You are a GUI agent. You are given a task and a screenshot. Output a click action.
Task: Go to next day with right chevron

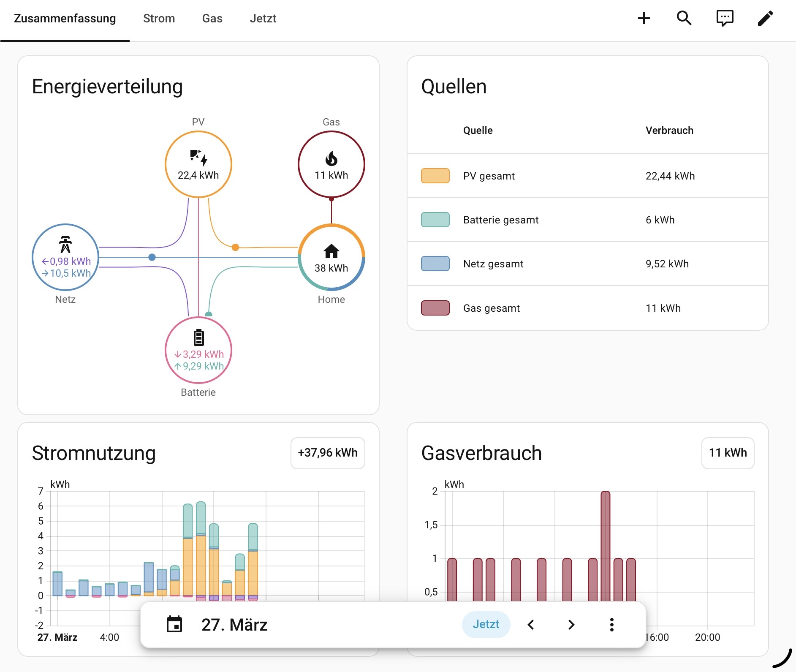pyautogui.click(x=571, y=624)
